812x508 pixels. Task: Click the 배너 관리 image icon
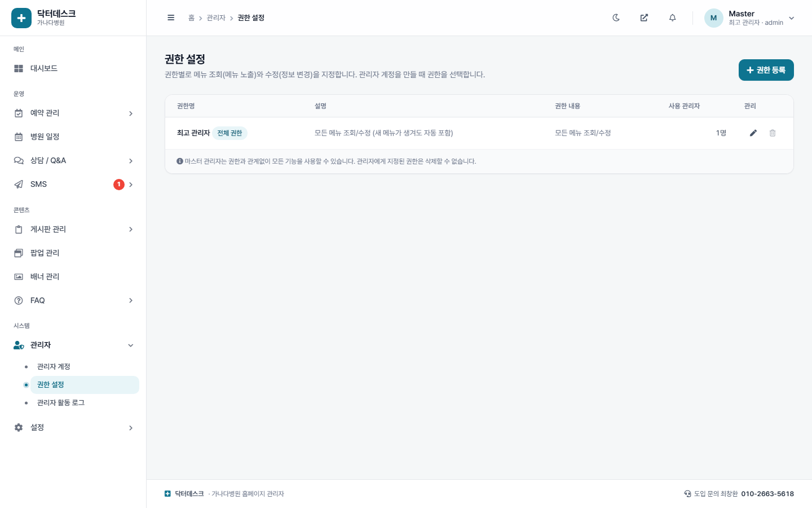pyautogui.click(x=19, y=277)
